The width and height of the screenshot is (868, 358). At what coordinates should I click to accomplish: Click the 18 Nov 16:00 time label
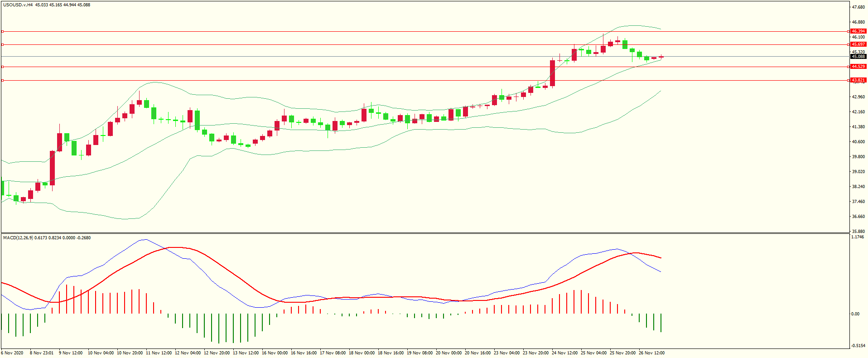tap(391, 353)
